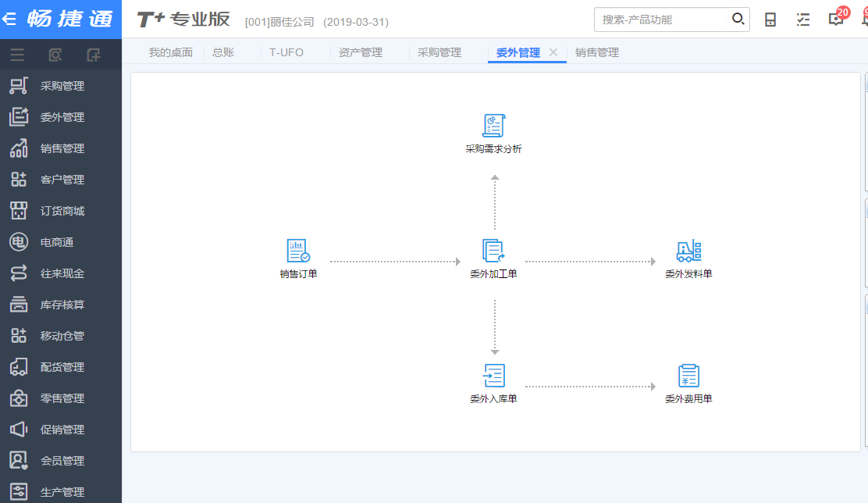Click the search magnifier icon
The image size is (868, 503).
pyautogui.click(x=738, y=20)
